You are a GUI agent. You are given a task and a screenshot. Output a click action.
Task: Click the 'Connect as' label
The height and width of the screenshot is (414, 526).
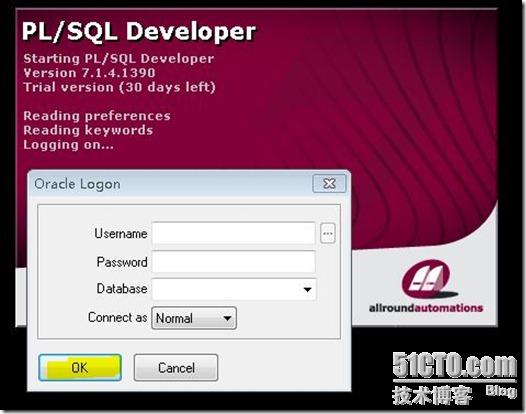click(x=117, y=317)
